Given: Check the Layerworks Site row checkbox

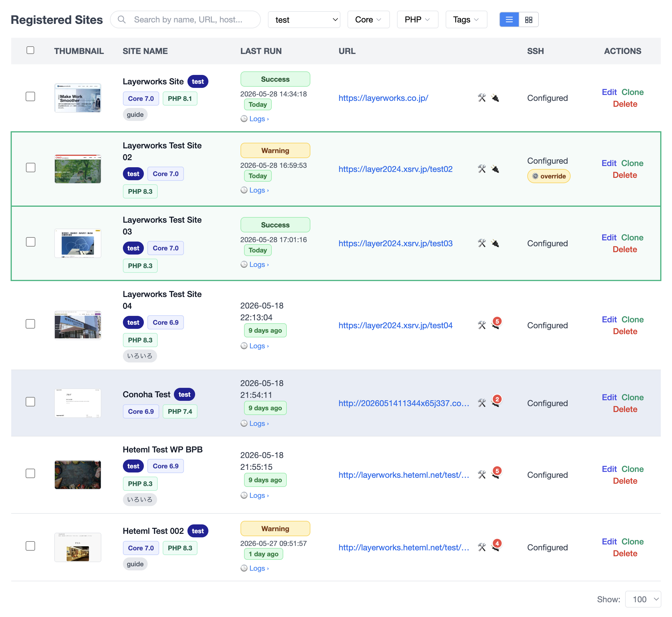Looking at the screenshot, I should (30, 96).
